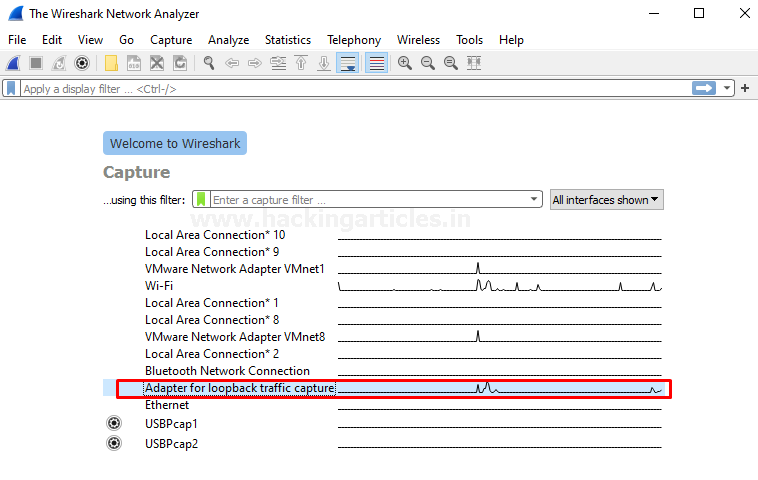The width and height of the screenshot is (758, 480).
Task: Click the Close capture file icon
Action: pyautogui.click(x=157, y=63)
